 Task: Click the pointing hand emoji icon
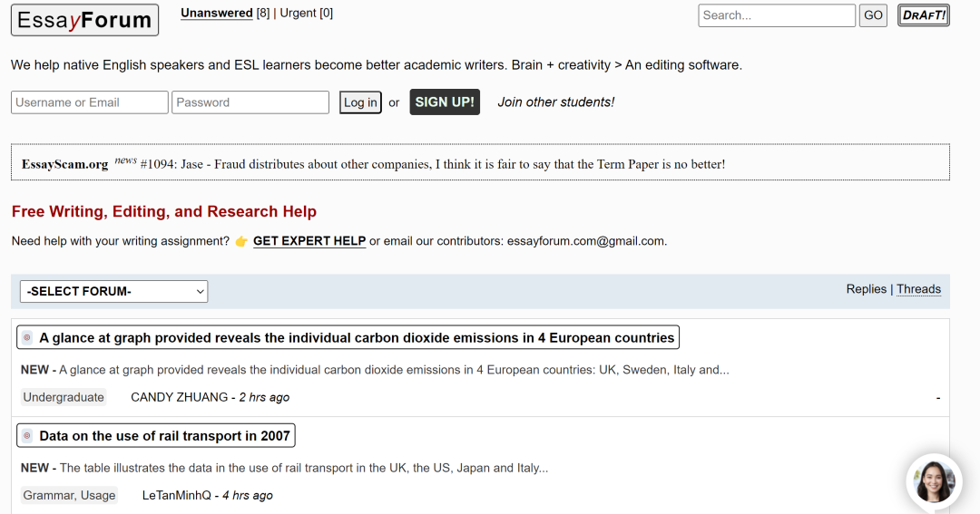(241, 241)
